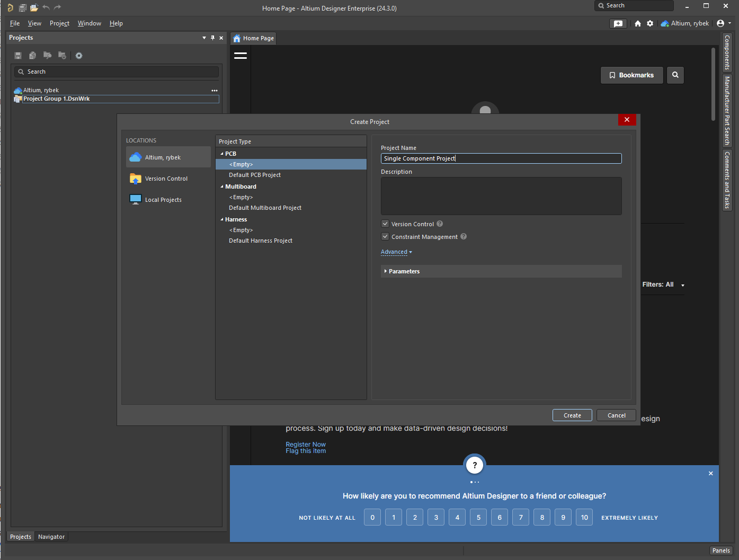Open dropdown arrow next to user account icon
Screen dimensions: 739x560
[x=730, y=23]
